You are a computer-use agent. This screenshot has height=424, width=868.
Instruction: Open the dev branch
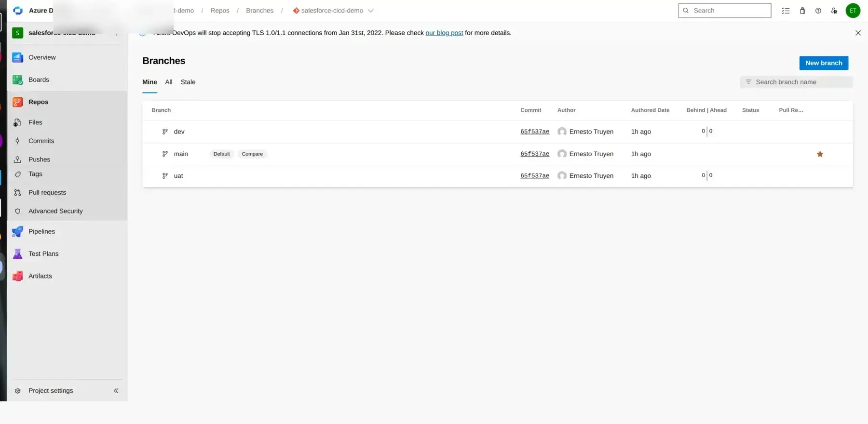click(x=179, y=132)
